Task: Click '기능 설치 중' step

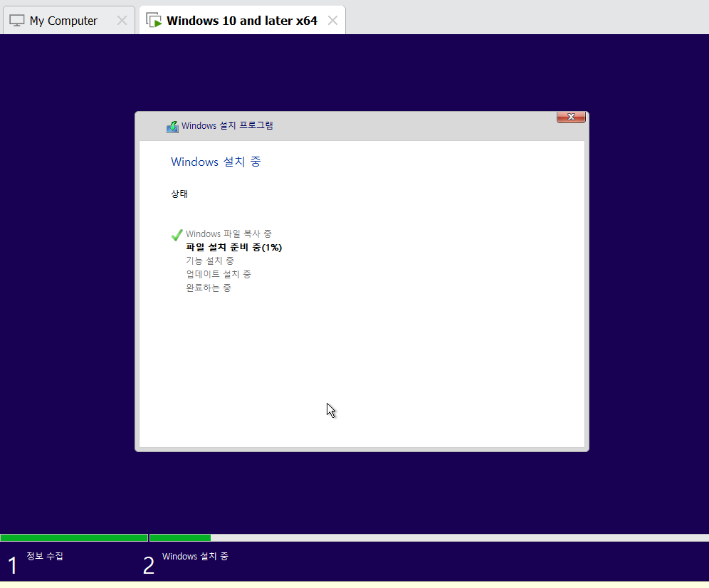Action: pyautogui.click(x=210, y=261)
